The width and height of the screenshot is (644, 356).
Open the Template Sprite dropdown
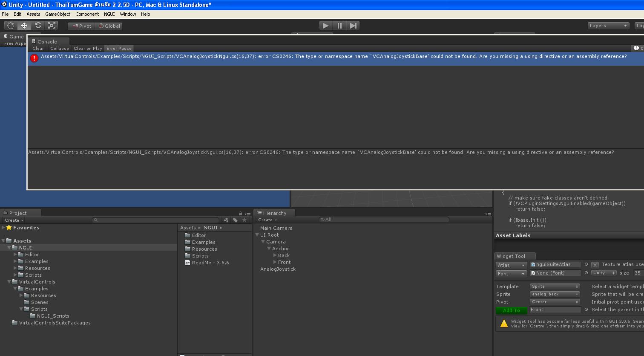tap(555, 287)
